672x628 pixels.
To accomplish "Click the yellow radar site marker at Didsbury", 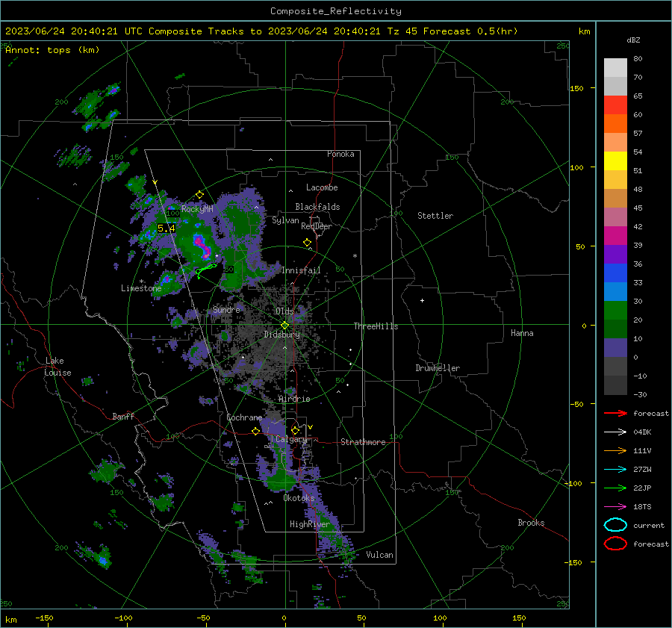I will (284, 325).
